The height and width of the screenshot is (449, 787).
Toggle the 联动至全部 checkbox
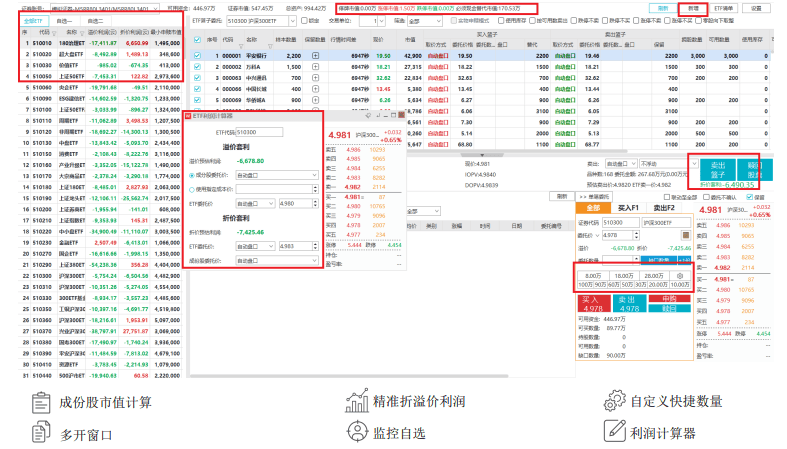tap(667, 197)
